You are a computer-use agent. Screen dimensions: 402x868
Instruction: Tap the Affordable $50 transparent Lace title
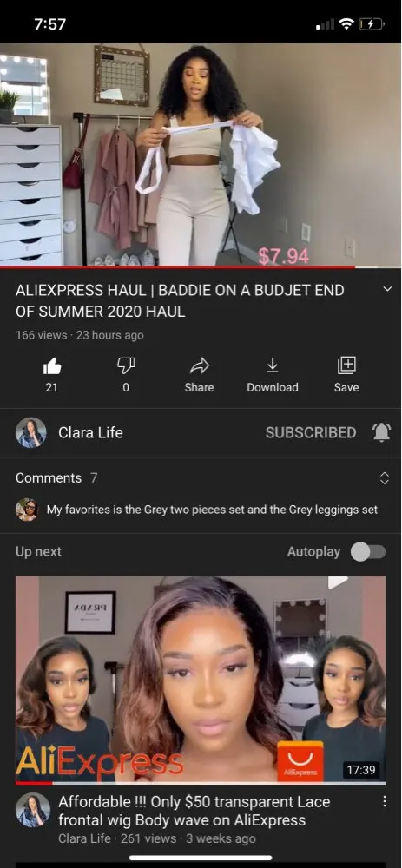(x=194, y=811)
